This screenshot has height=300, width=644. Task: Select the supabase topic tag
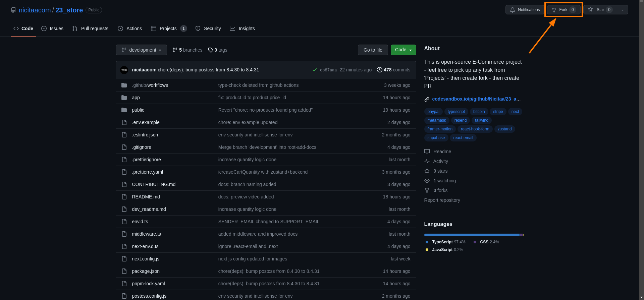[436, 138]
